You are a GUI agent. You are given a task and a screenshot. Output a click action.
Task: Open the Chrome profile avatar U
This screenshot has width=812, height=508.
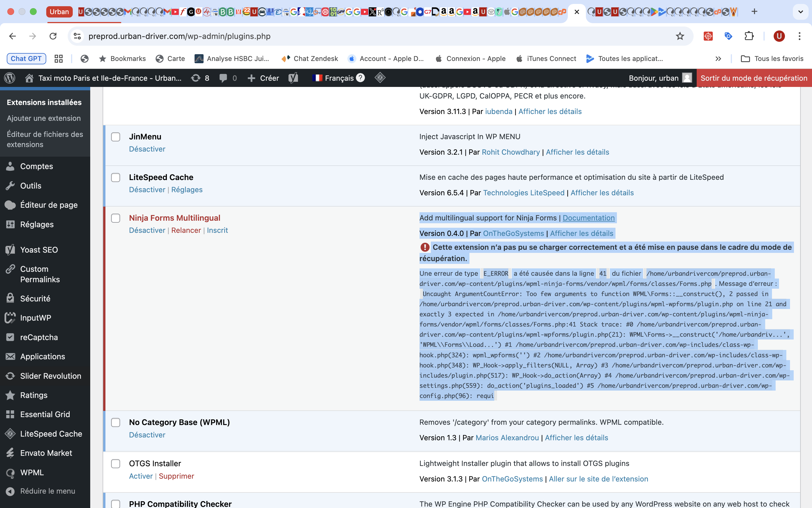click(779, 36)
